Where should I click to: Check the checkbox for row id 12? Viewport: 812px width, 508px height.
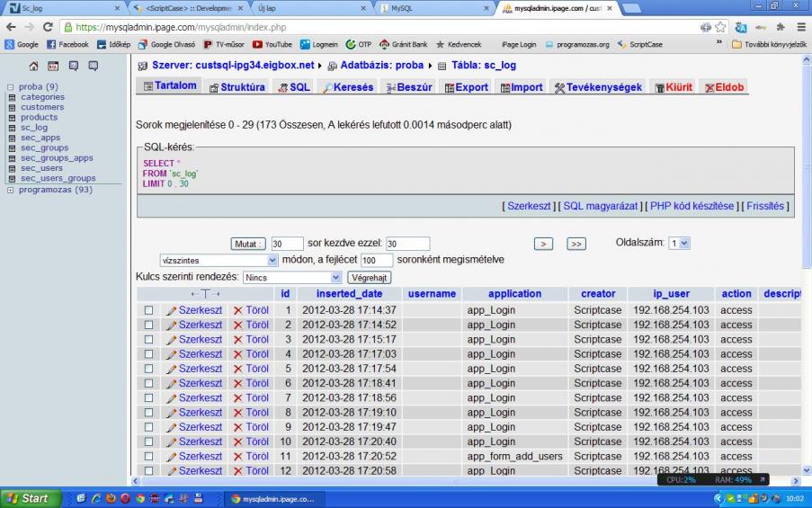pyautogui.click(x=148, y=471)
